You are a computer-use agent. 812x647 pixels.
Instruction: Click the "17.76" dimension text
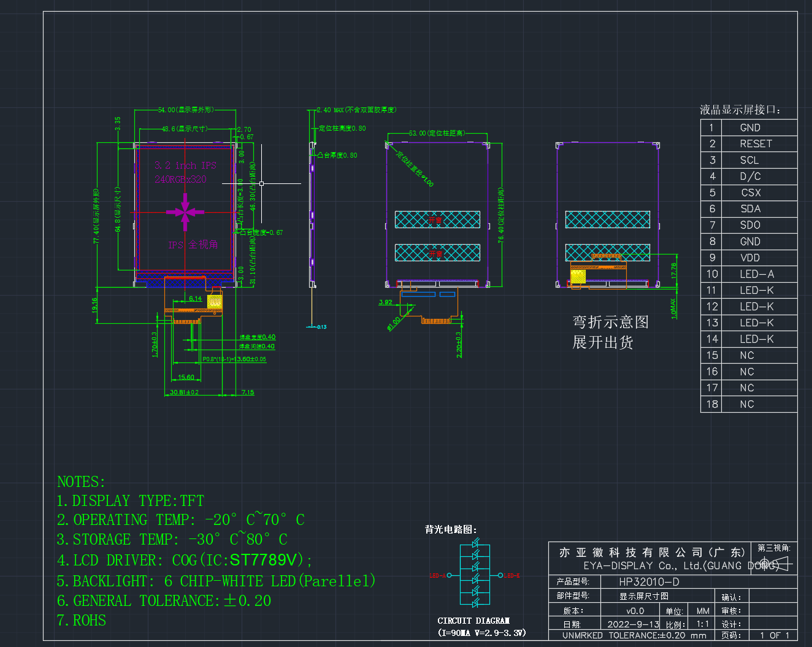tap(674, 270)
